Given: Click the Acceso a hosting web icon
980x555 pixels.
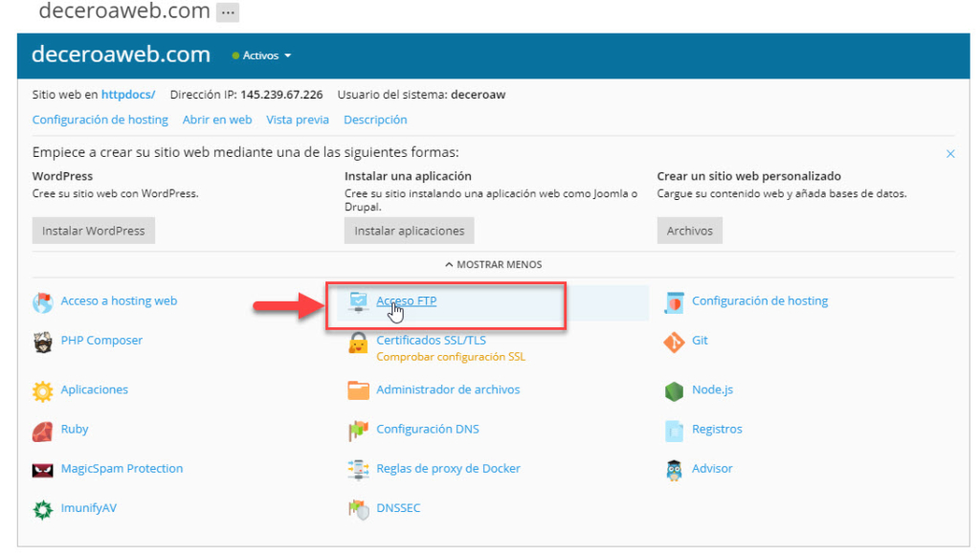Looking at the screenshot, I should [x=42, y=302].
